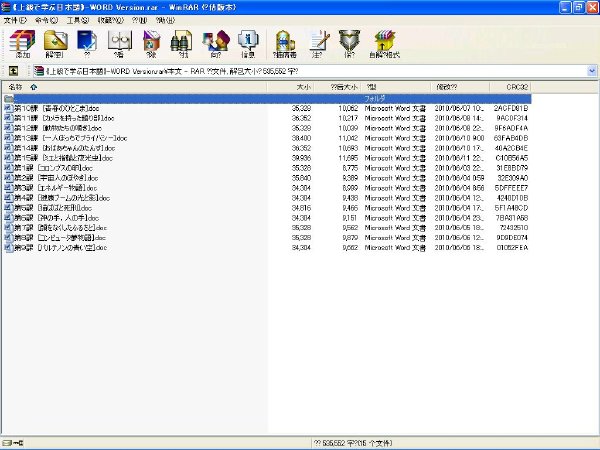
Task: Sort by the packed size column header
Action: coord(337,87)
